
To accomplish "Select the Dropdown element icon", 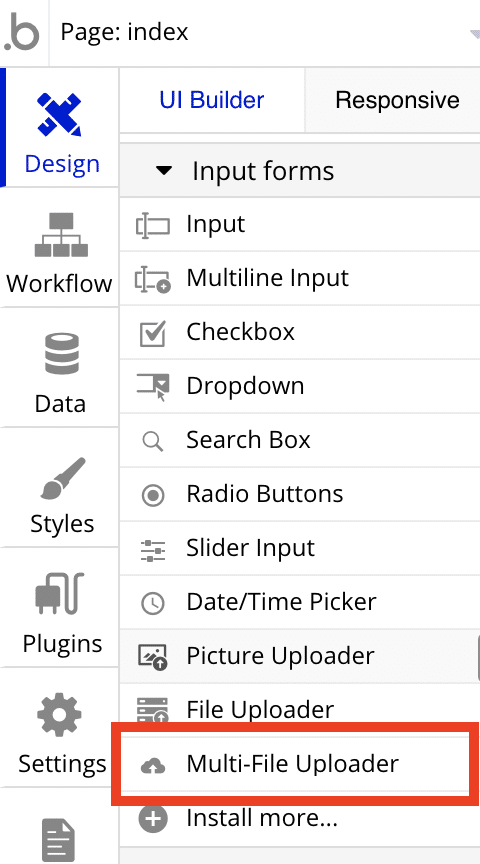I will click(153, 387).
